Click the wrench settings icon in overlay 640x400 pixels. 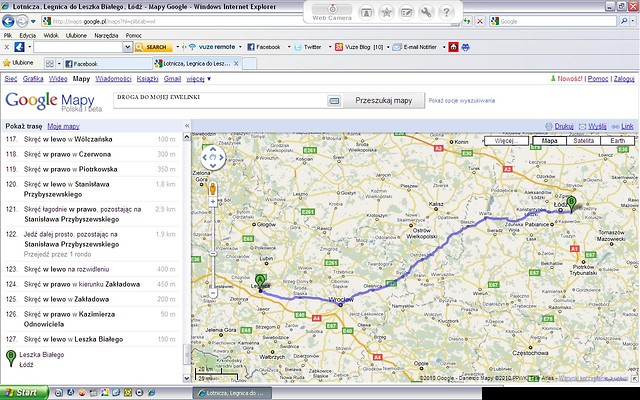[x=426, y=12]
